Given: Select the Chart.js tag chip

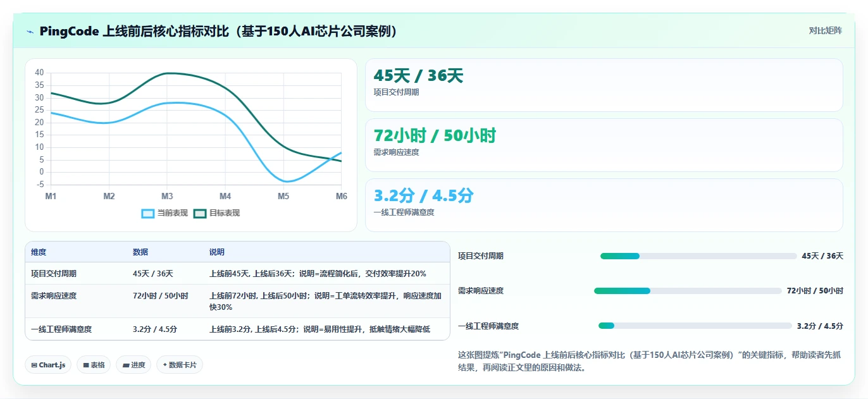Looking at the screenshot, I should click(x=48, y=365).
